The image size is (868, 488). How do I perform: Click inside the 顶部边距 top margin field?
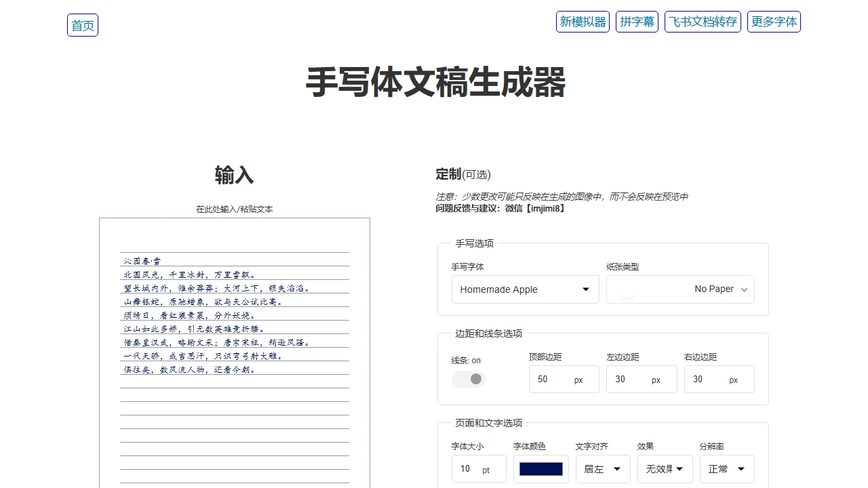click(x=556, y=379)
